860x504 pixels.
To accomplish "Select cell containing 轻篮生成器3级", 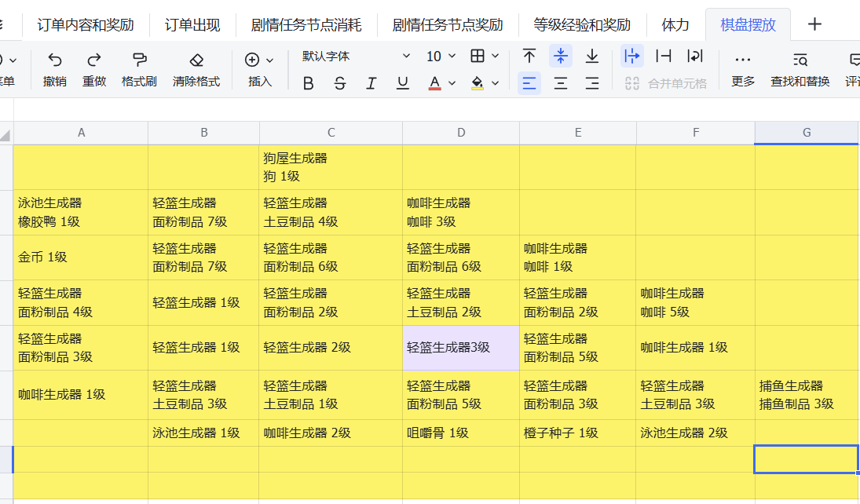I will click(461, 348).
